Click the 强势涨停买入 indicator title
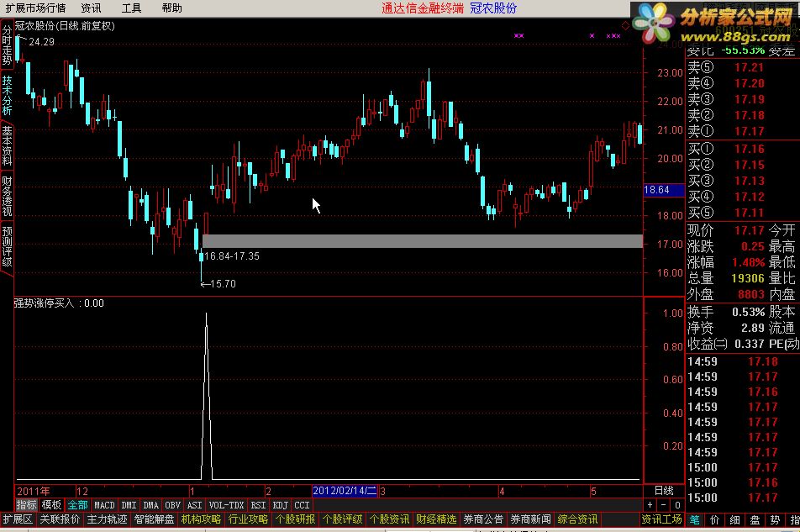This screenshot has width=800, height=532. point(44,303)
